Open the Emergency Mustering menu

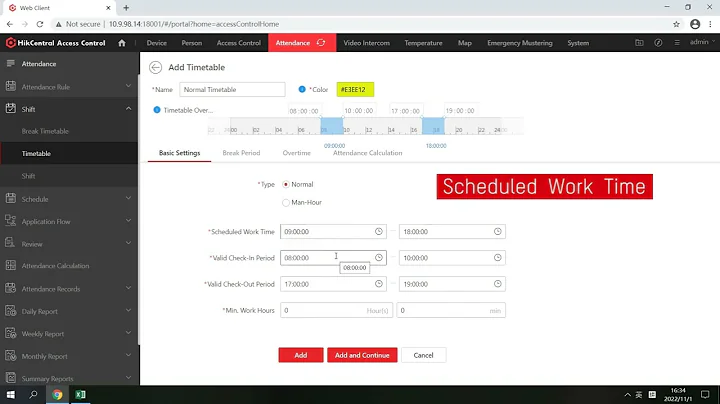pos(520,43)
